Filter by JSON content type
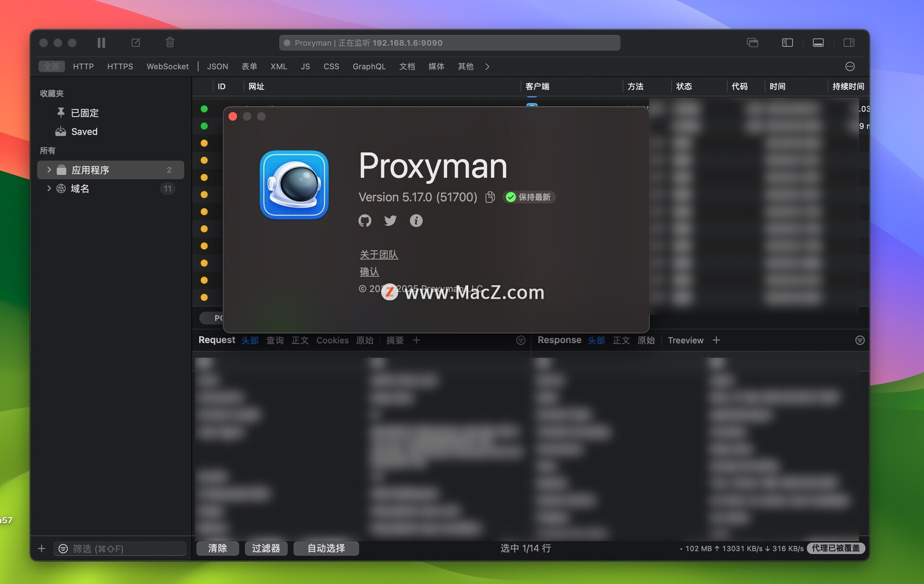 [x=218, y=66]
